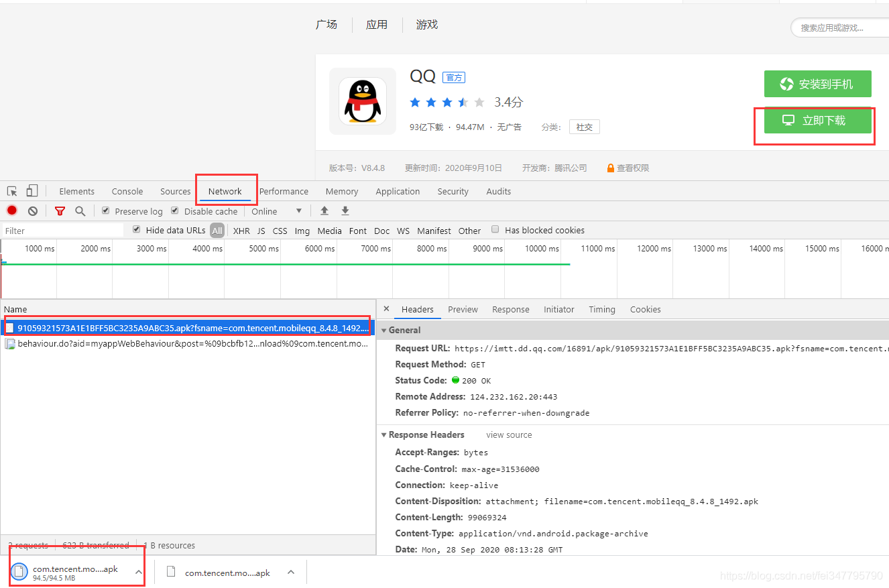Click the green 立即下载 button

(817, 121)
